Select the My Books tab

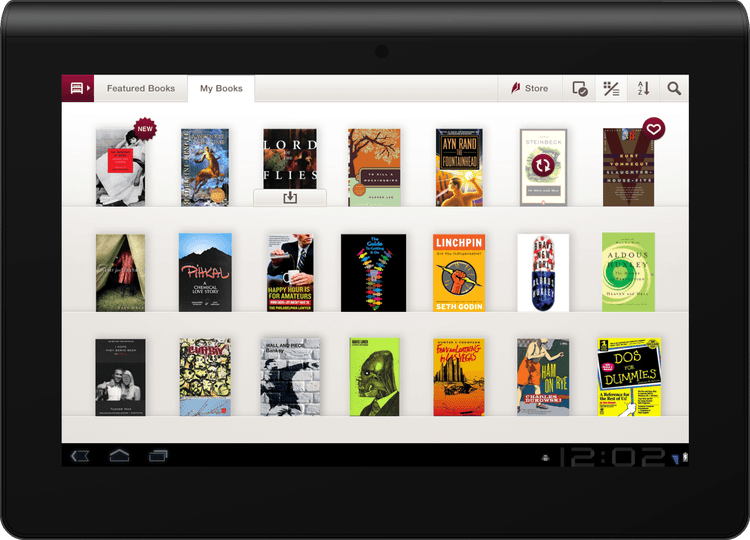point(221,88)
